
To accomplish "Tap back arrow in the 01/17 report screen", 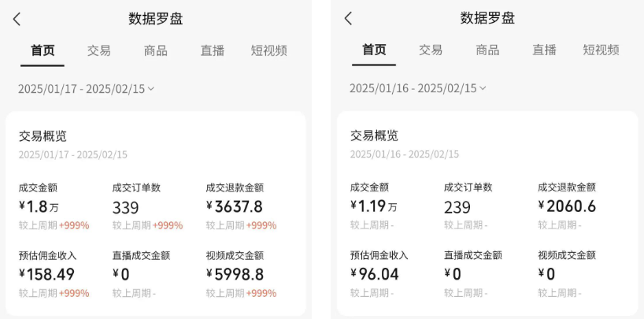I will click(17, 19).
